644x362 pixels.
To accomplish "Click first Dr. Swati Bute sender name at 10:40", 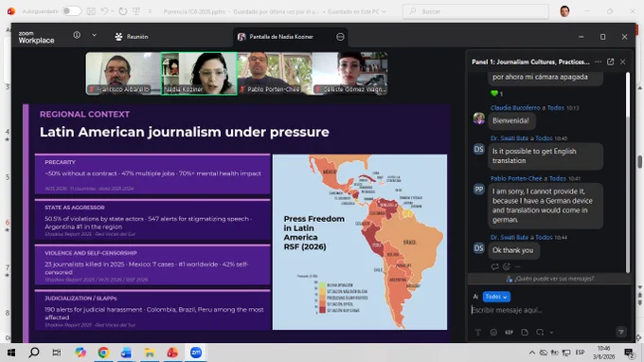I will pyautogui.click(x=510, y=138).
